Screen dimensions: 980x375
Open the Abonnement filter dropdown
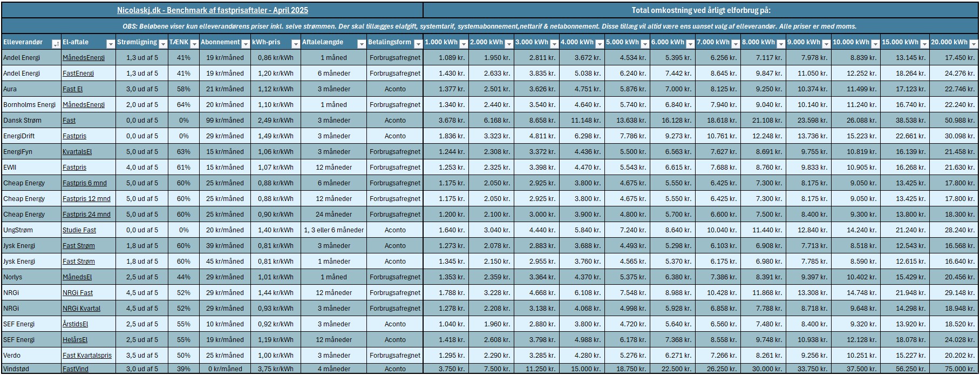coord(245,44)
